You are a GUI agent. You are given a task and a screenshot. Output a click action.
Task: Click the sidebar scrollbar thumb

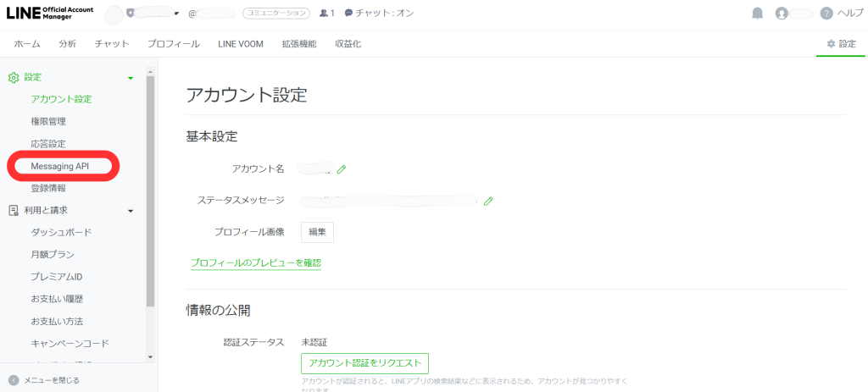151,190
